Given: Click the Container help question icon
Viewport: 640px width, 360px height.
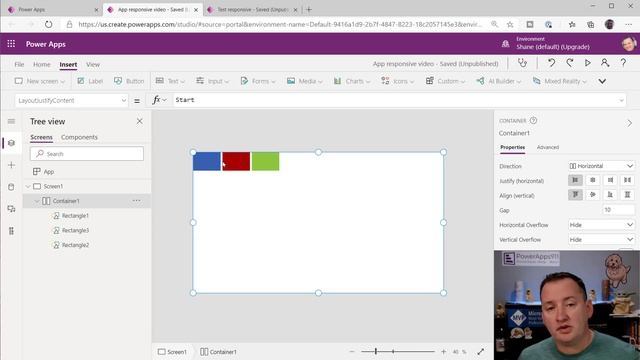Looking at the screenshot, I should tap(533, 120).
